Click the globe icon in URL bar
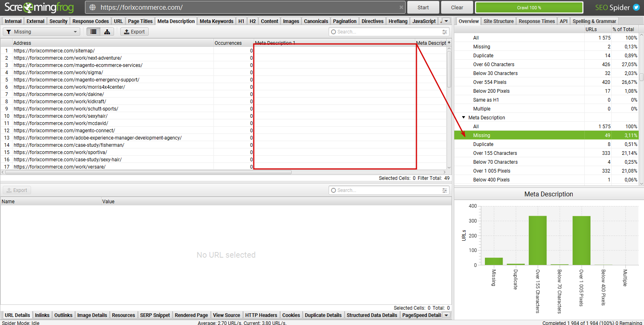This screenshot has width=644, height=325. click(93, 7)
